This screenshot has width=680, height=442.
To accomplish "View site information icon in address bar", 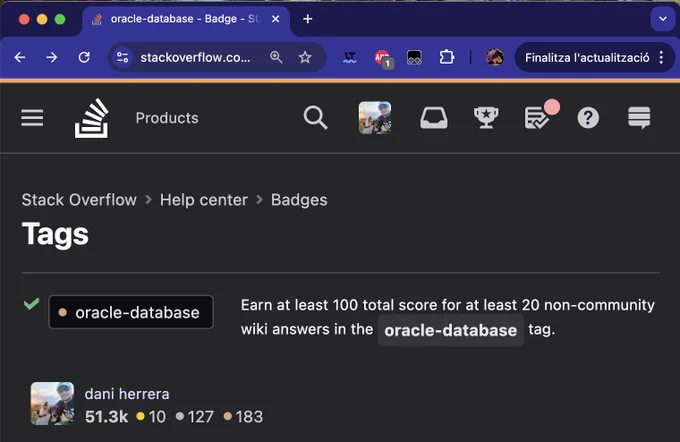I will click(123, 57).
